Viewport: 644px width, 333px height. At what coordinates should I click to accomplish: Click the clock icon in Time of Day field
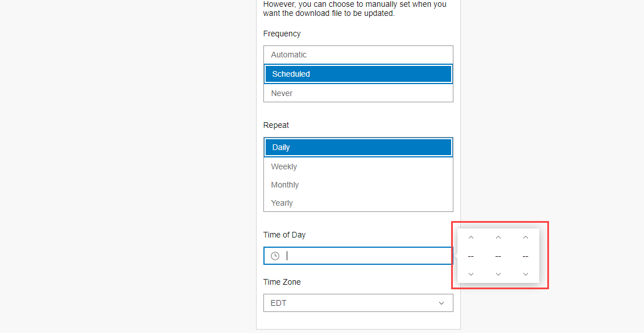275,256
